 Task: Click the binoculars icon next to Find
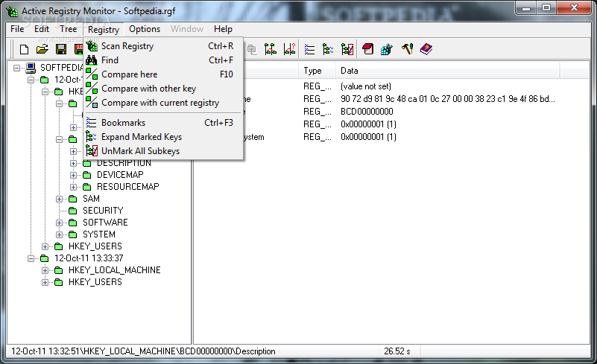tap(92, 60)
